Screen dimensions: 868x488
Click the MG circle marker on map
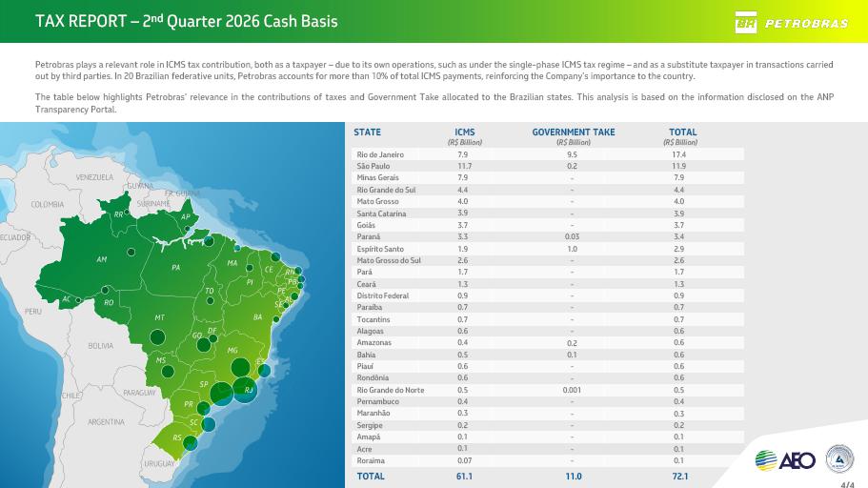(x=240, y=367)
